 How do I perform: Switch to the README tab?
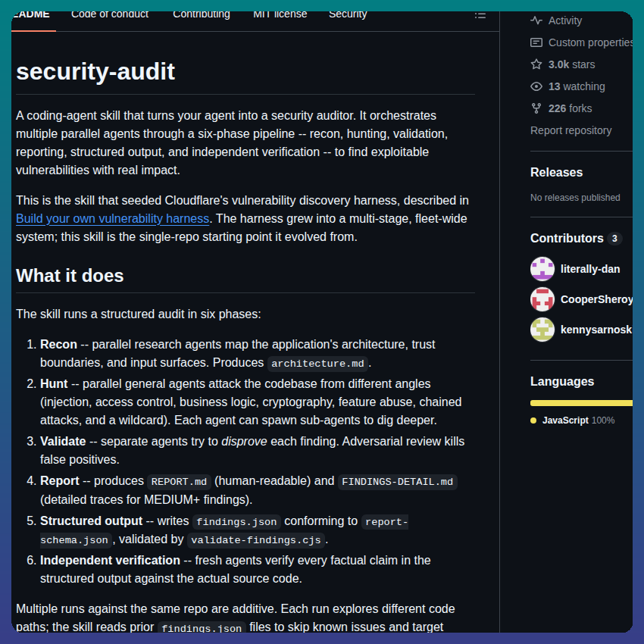point(33,16)
